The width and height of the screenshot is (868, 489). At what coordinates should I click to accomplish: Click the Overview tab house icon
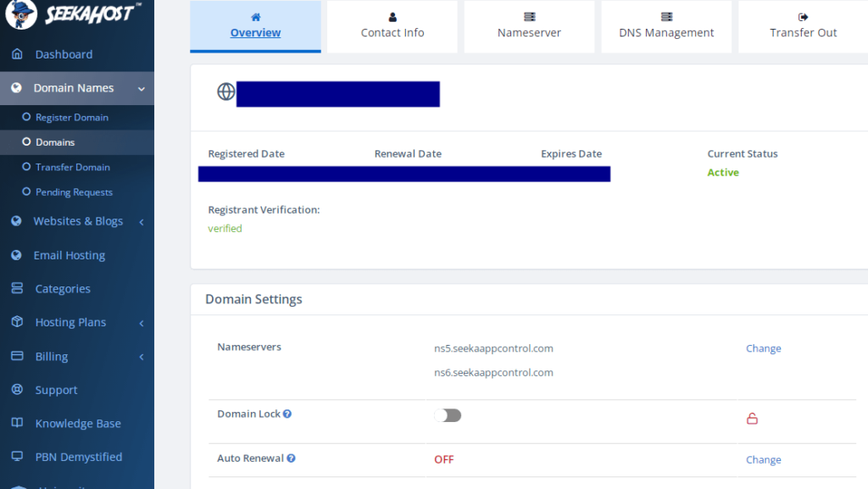[x=256, y=17]
